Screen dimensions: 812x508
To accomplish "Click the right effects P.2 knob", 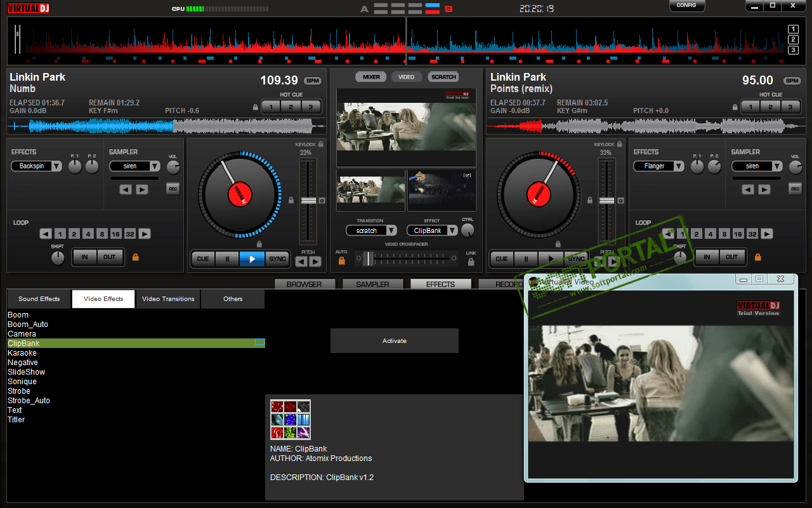I will pyautogui.click(x=714, y=167).
